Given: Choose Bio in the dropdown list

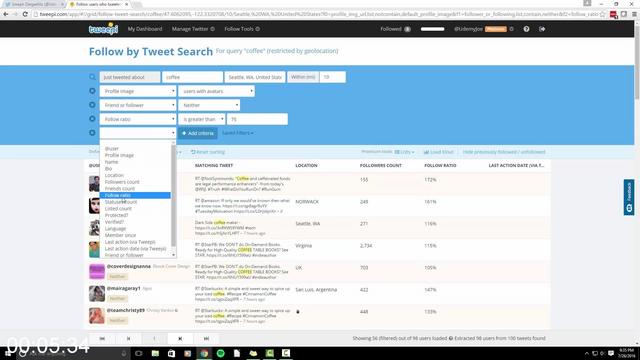Looking at the screenshot, I should tap(108, 169).
